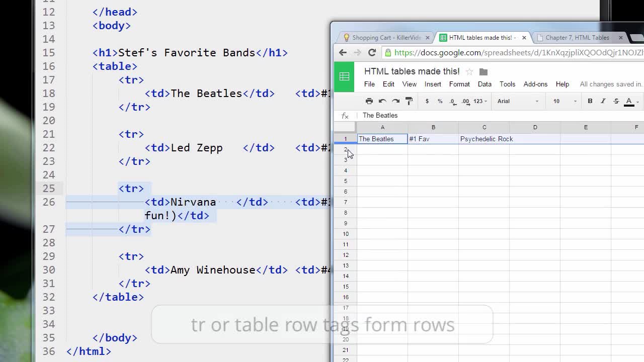Click the h1 Stef's Favorite Bands line in editor

pos(190,53)
